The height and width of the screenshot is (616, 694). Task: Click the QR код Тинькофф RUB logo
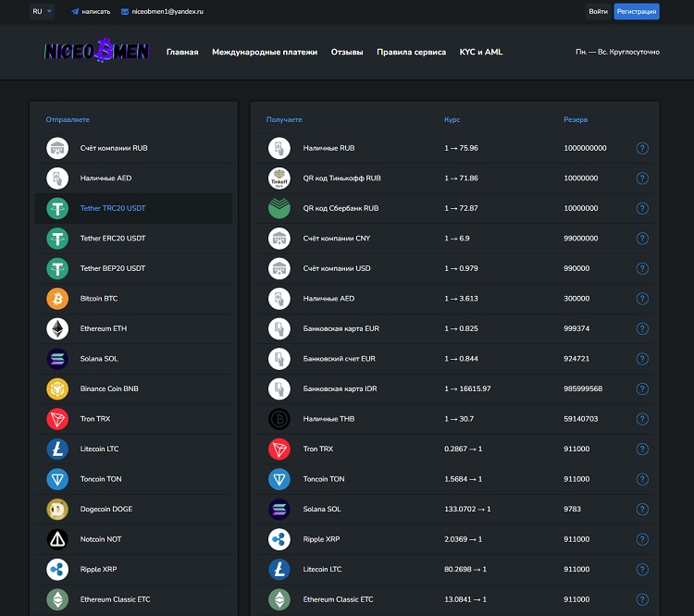(x=279, y=179)
